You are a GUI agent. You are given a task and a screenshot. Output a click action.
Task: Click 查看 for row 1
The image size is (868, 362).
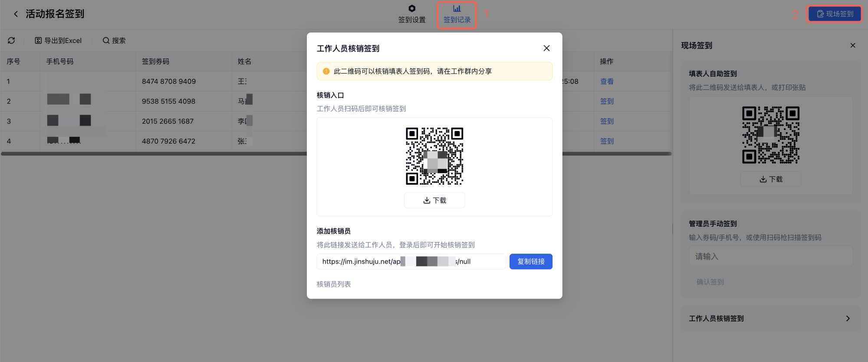[606, 81]
